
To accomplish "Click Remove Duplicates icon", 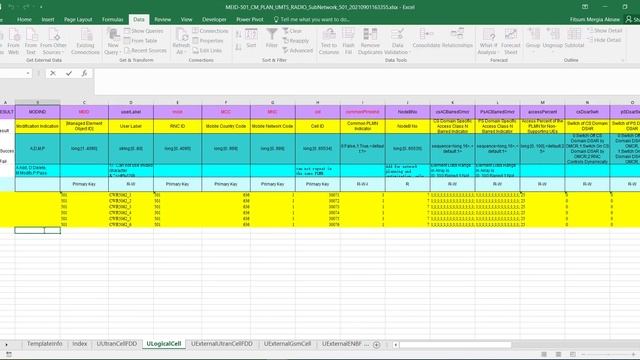I will click(x=370, y=41).
